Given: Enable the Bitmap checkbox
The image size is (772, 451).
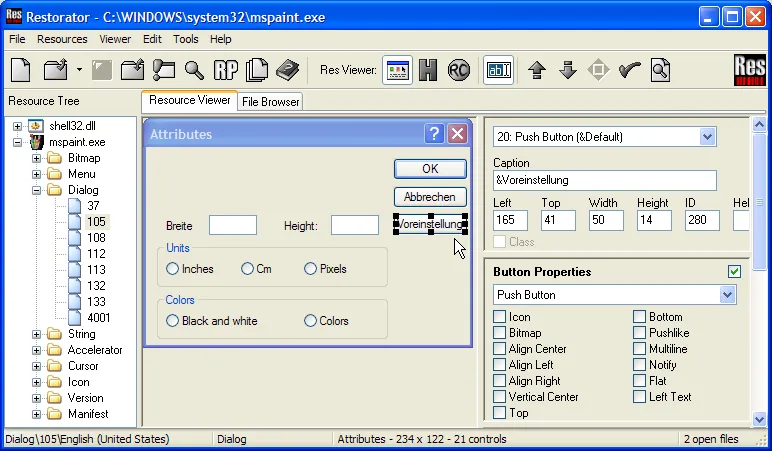Looking at the screenshot, I should pos(500,333).
